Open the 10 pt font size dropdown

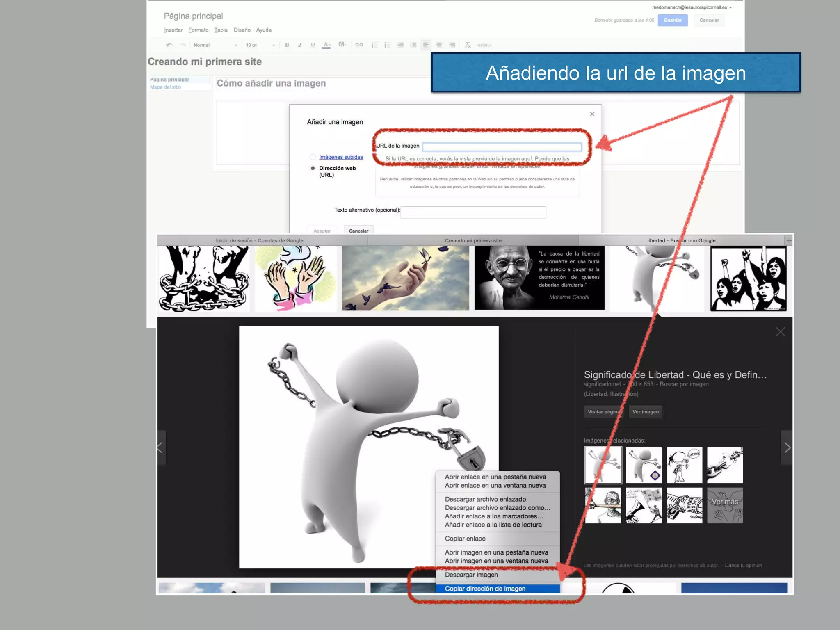(260, 45)
